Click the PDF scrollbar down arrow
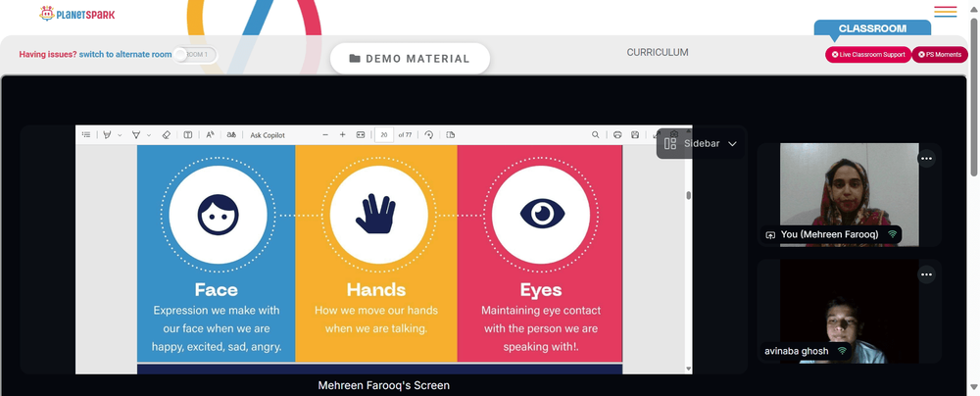The height and width of the screenshot is (396, 980). pyautogui.click(x=689, y=370)
